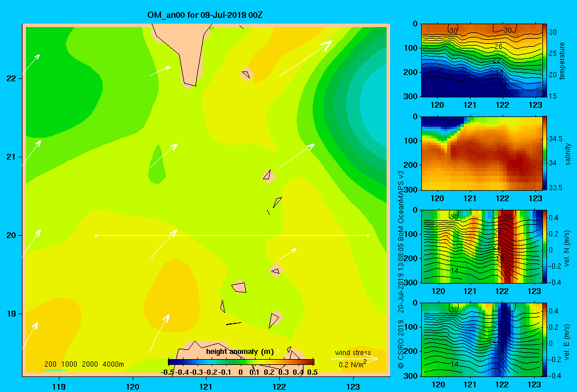Image resolution: width=577 pixels, height=392 pixels.
Task: Select the 'vel. N (m/s)' axis label
Action: click(x=567, y=248)
